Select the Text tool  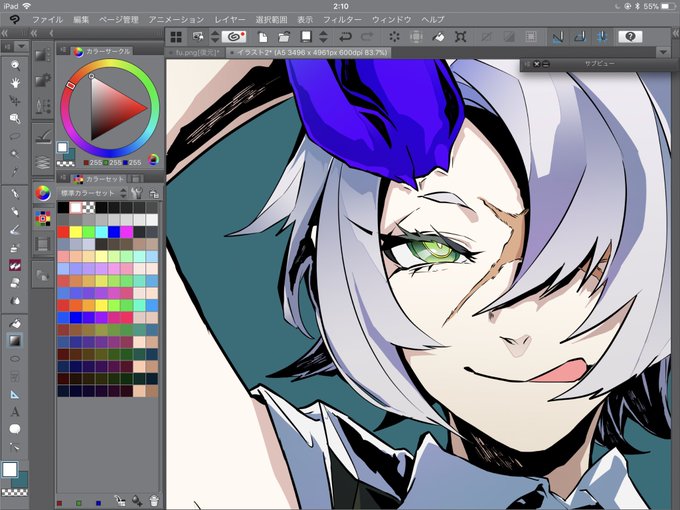(15, 412)
